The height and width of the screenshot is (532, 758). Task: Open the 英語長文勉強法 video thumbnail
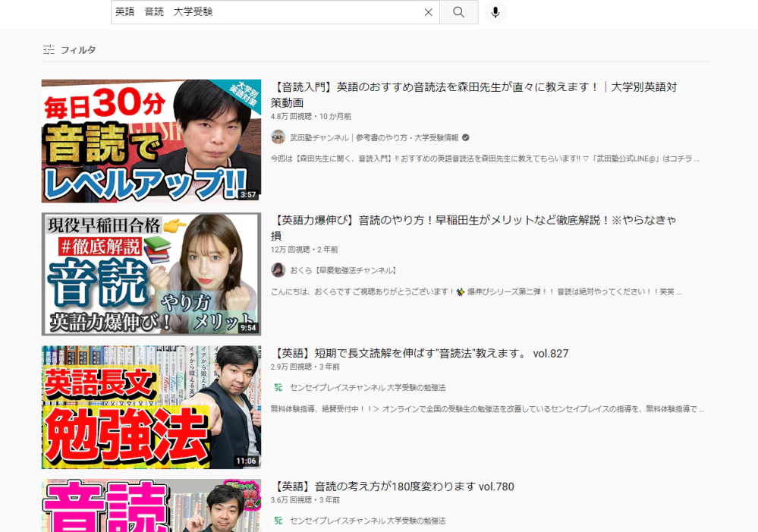(151, 408)
